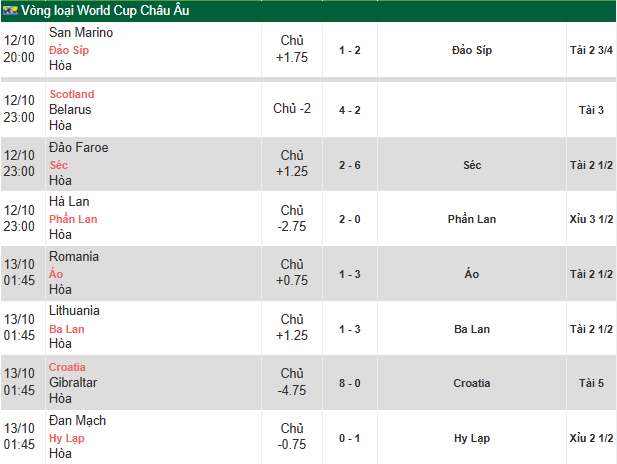
Task: Select the Tài 3 over/under tip
Action: (591, 110)
